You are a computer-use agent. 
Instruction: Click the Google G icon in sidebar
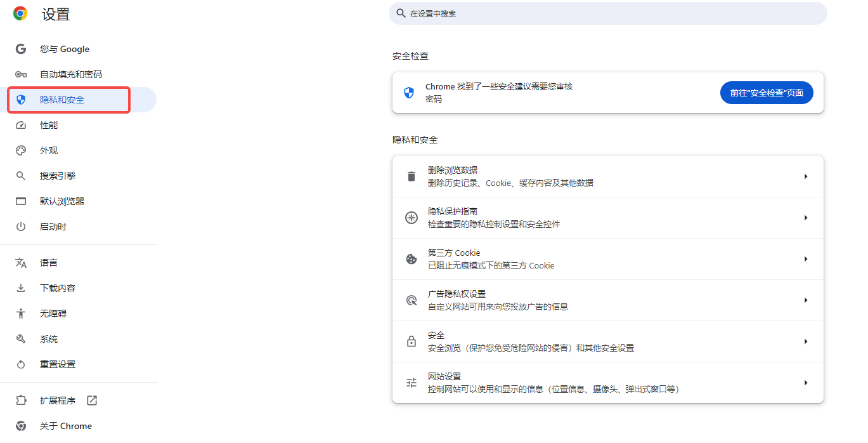click(x=21, y=49)
